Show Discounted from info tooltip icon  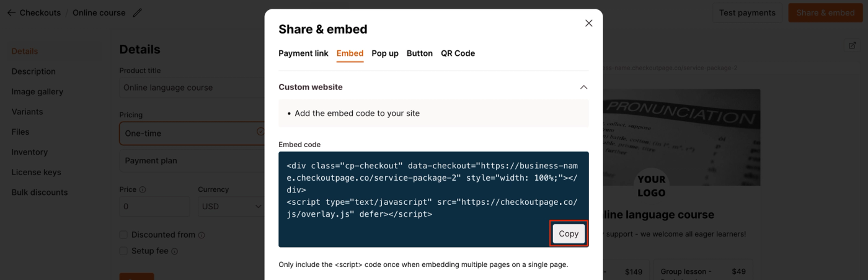(201, 235)
